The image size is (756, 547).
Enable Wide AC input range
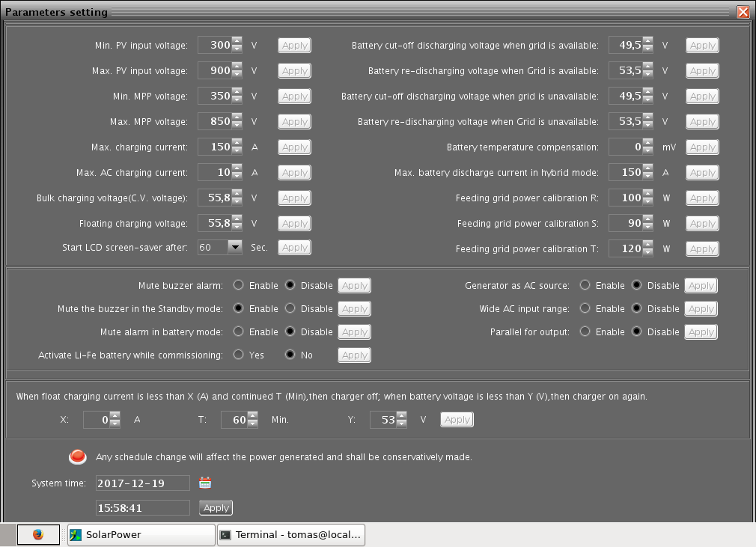click(x=585, y=308)
